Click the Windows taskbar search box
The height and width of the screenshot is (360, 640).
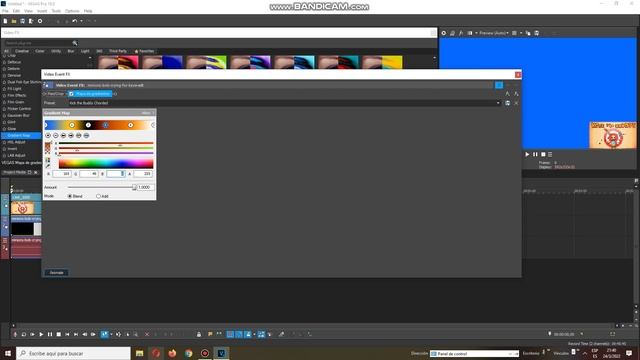click(x=73, y=353)
